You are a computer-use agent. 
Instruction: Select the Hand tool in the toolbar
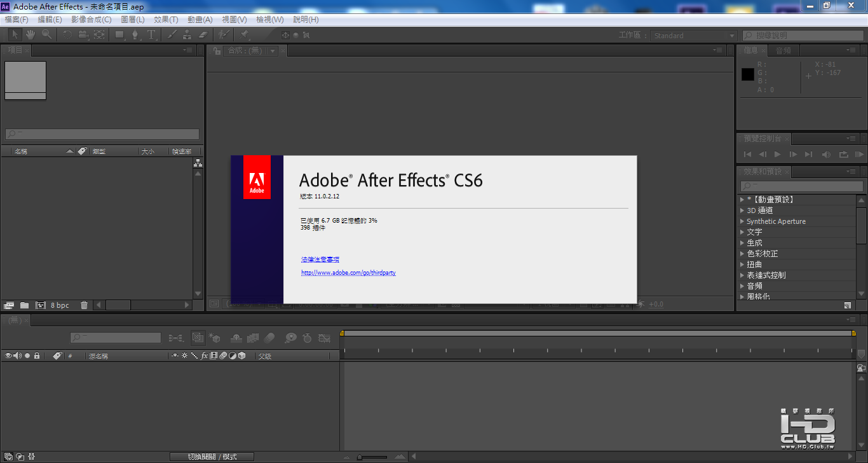click(30, 35)
